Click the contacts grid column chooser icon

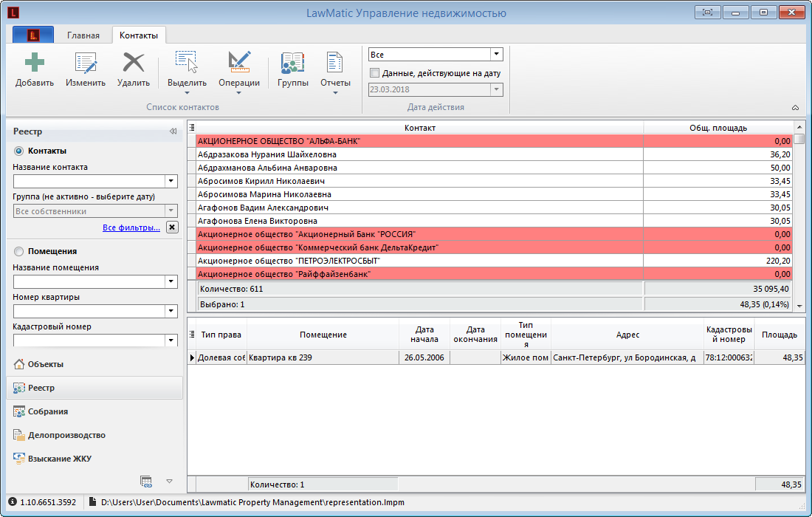coord(192,128)
